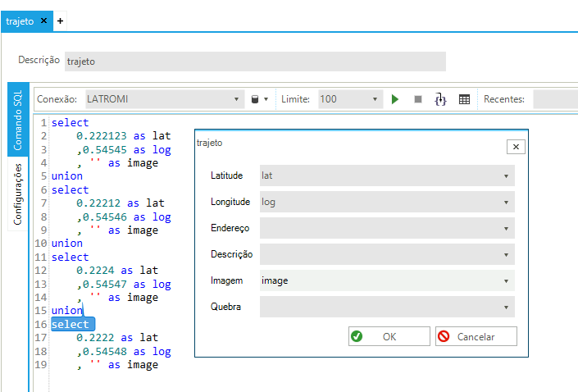
Task: Add a new tab with plus icon
Action: tap(60, 21)
